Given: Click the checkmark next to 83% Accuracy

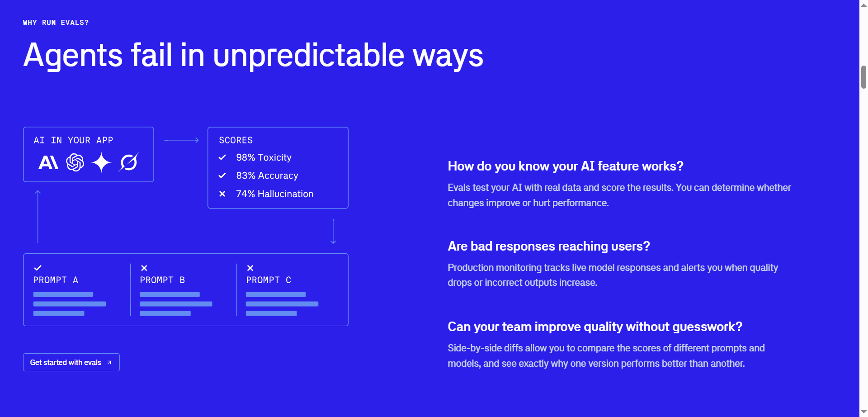Looking at the screenshot, I should point(222,175).
